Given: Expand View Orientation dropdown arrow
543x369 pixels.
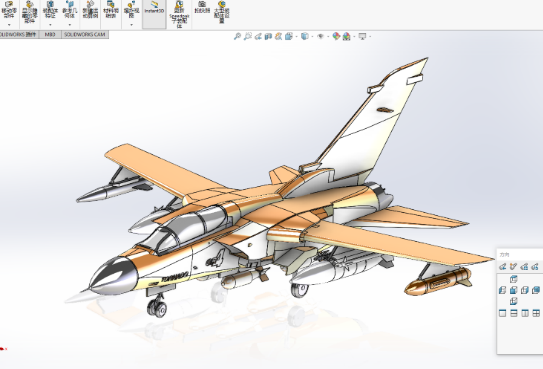Looking at the screenshot, I should tap(296, 36).
